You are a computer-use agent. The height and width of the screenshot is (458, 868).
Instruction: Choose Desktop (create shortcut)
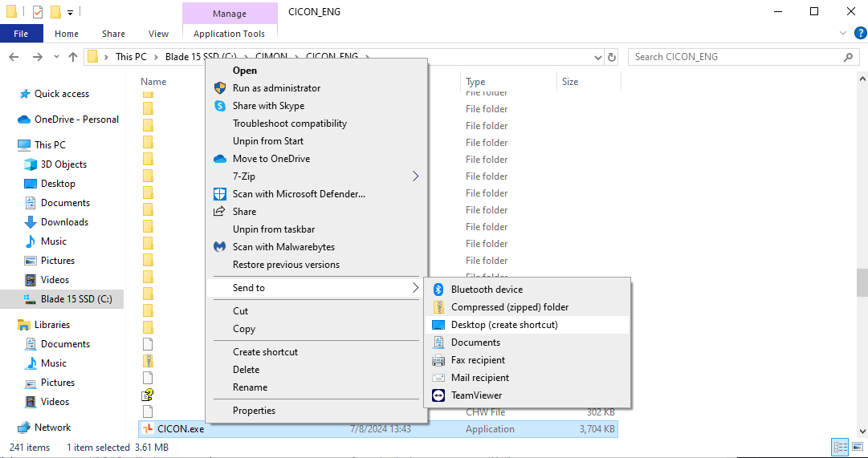pos(503,325)
